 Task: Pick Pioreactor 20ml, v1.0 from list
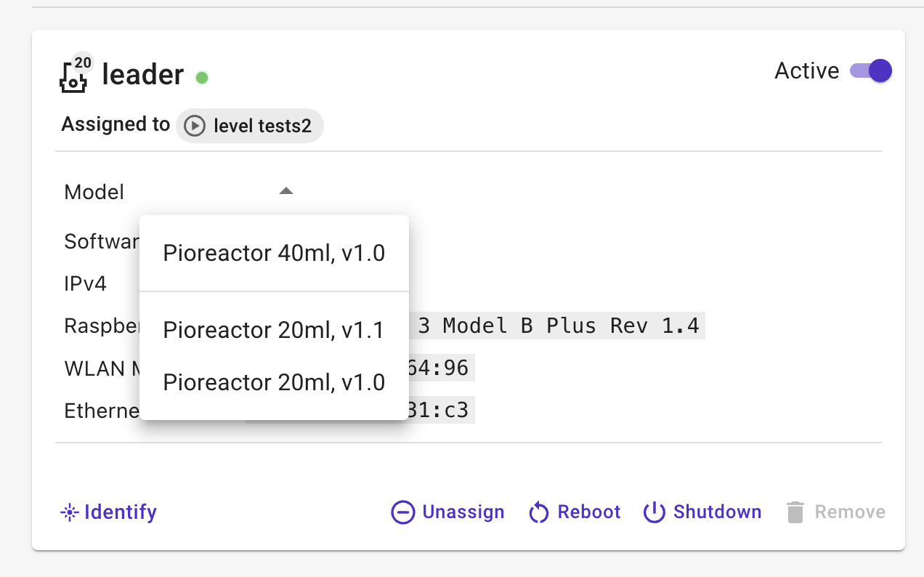click(274, 382)
